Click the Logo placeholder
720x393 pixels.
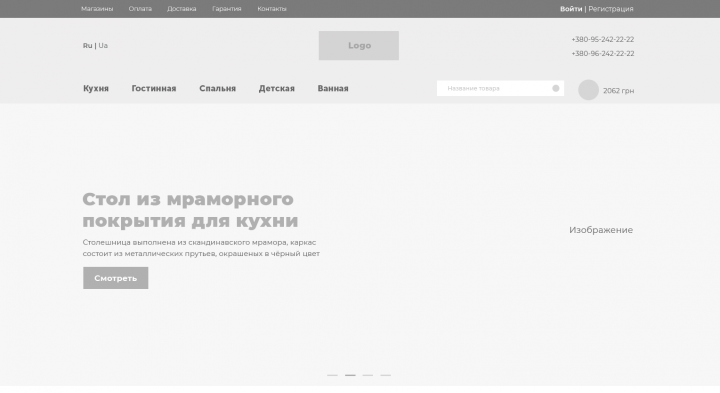[359, 45]
